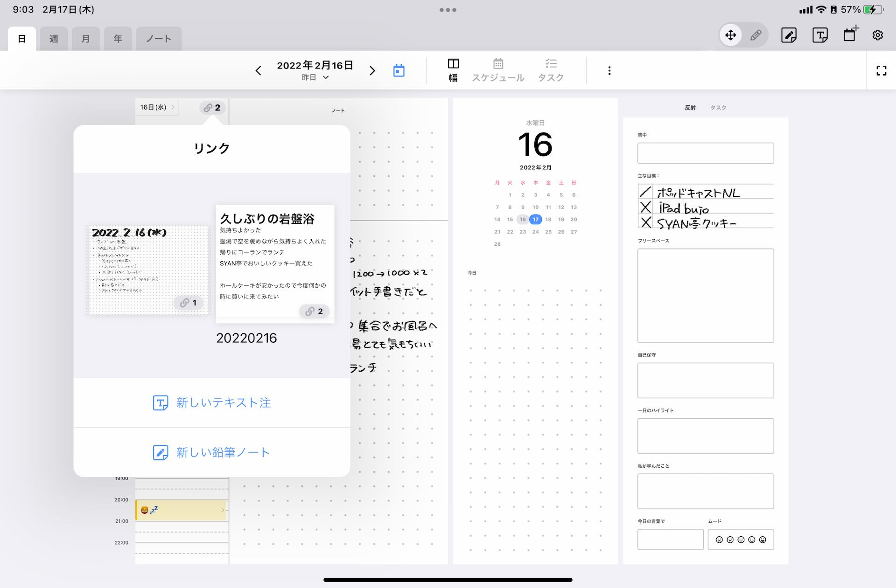Go to the next day arrow
Screen dimensions: 896x588
coord(372,70)
